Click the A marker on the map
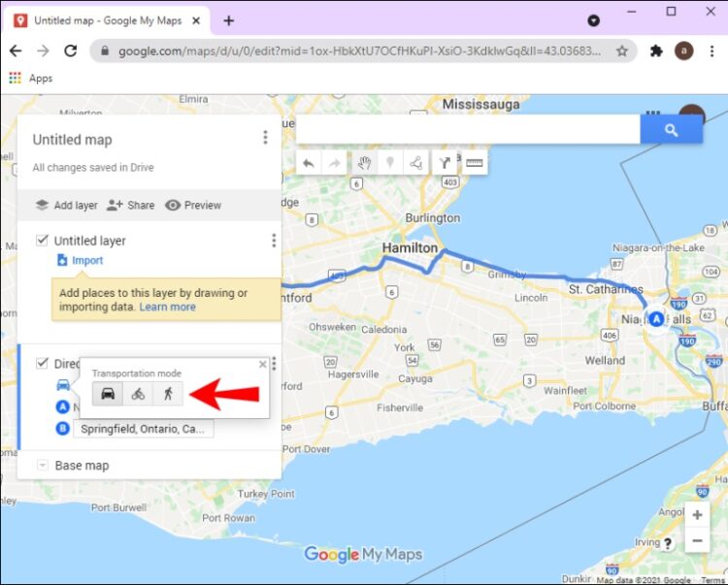The image size is (728, 585). [x=656, y=319]
